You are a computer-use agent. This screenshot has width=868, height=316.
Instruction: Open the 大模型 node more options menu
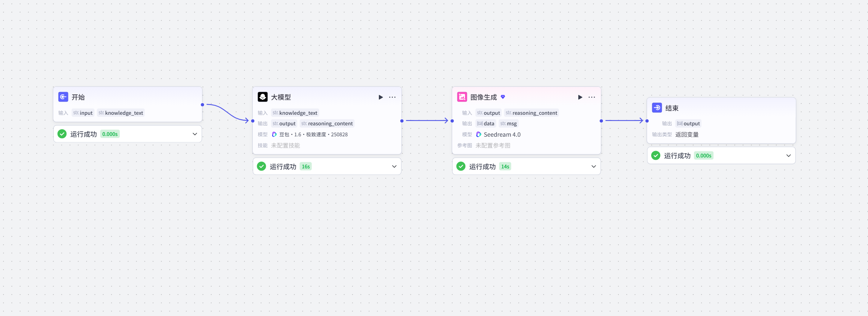click(x=392, y=97)
